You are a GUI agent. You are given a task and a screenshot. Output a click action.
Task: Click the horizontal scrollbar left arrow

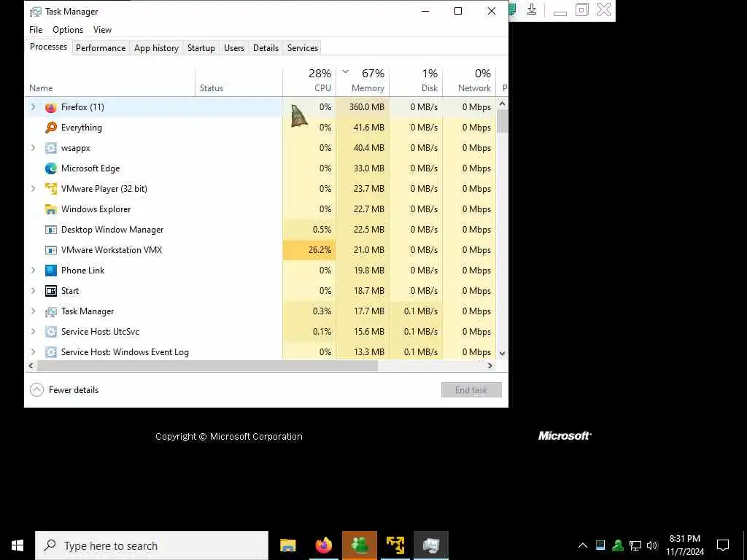tap(31, 366)
